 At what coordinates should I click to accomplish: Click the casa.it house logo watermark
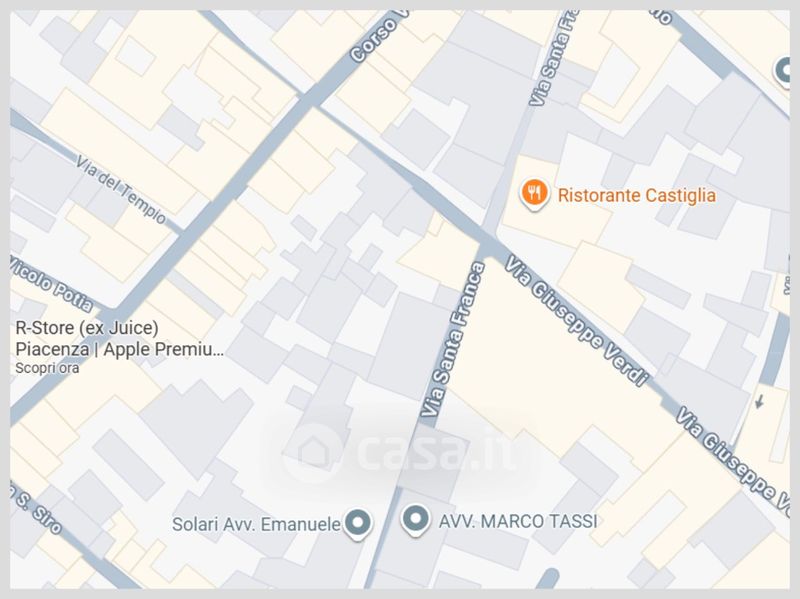pyautogui.click(x=313, y=453)
